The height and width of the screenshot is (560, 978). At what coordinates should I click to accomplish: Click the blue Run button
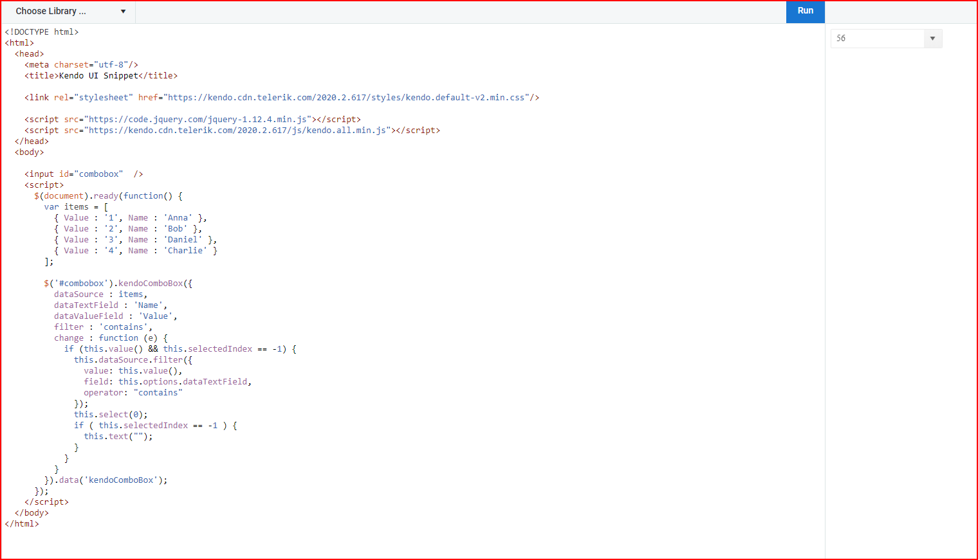(x=805, y=12)
